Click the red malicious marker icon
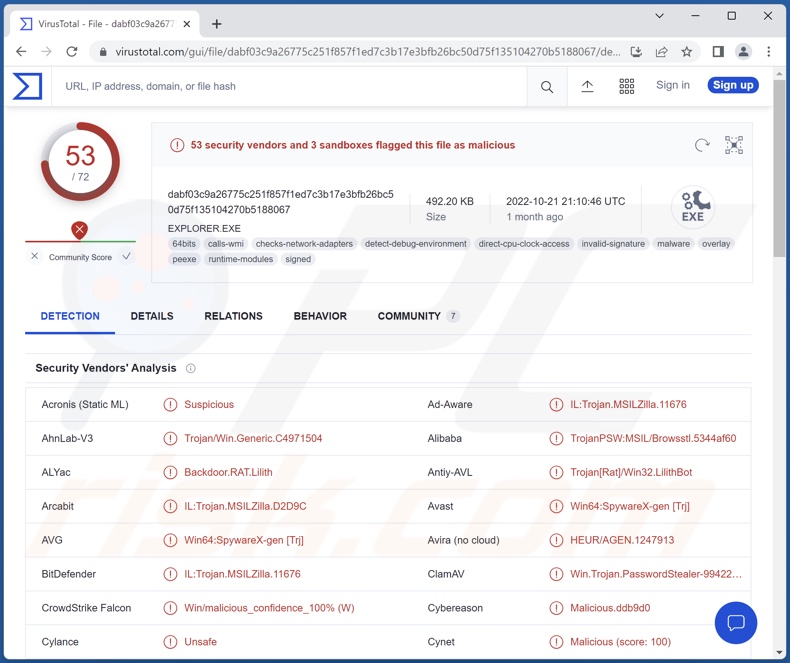Image resolution: width=790 pixels, height=663 pixels. 80,230
